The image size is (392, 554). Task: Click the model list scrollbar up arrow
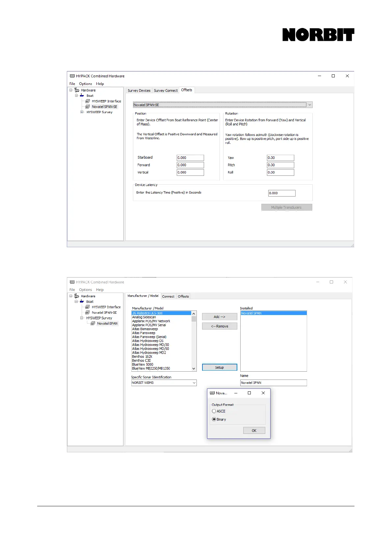pyautogui.click(x=194, y=314)
